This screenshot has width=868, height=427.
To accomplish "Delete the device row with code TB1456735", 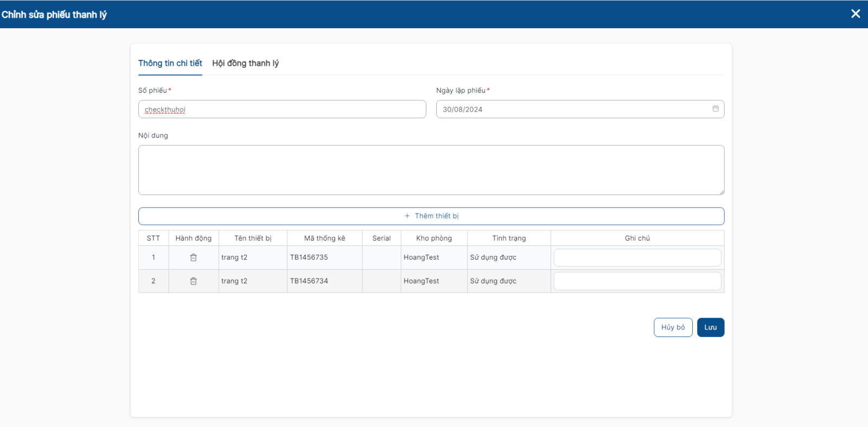I will [193, 257].
